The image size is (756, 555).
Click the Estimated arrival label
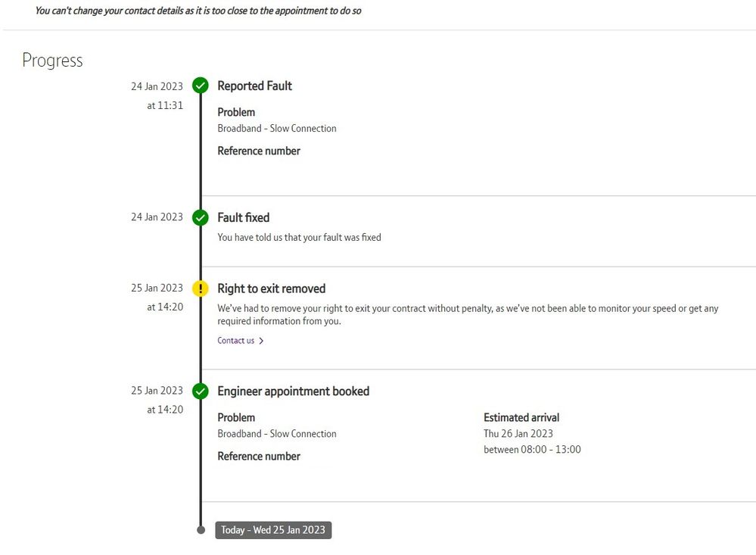click(521, 417)
